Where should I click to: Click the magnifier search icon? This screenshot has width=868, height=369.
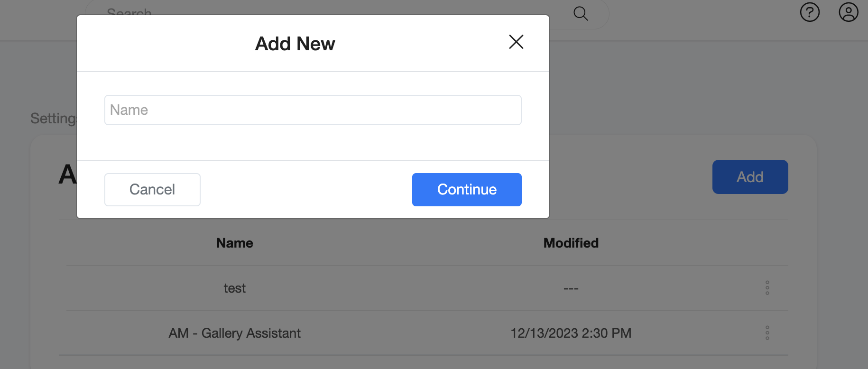click(x=581, y=13)
